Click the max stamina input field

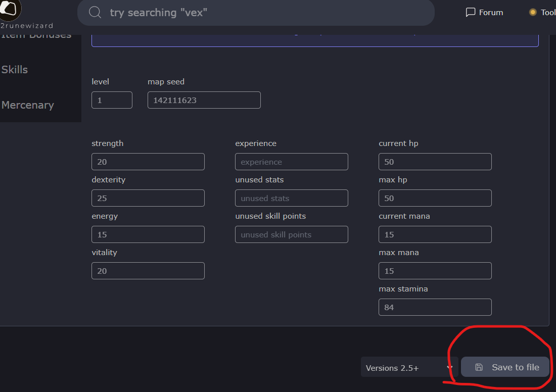(x=435, y=307)
